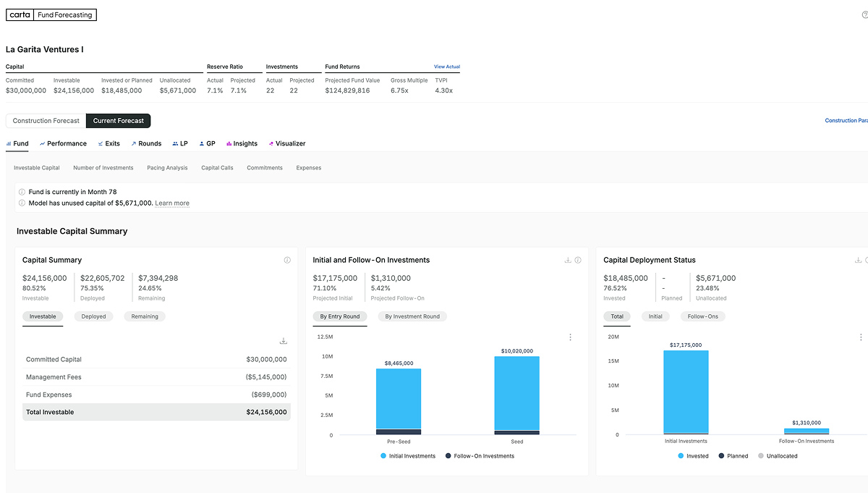Screen dimensions: 868x493
Task: Open Rounds using the arrow icon
Action: pos(134,143)
